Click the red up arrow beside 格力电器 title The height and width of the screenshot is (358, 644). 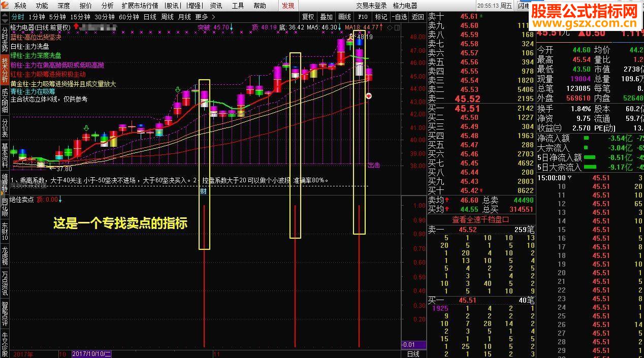point(76,26)
